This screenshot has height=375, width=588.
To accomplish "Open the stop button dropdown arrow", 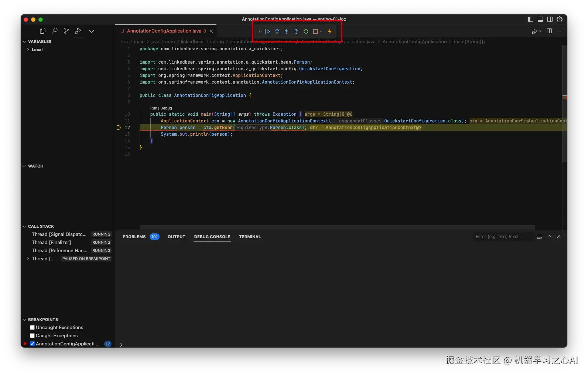I will (x=321, y=31).
